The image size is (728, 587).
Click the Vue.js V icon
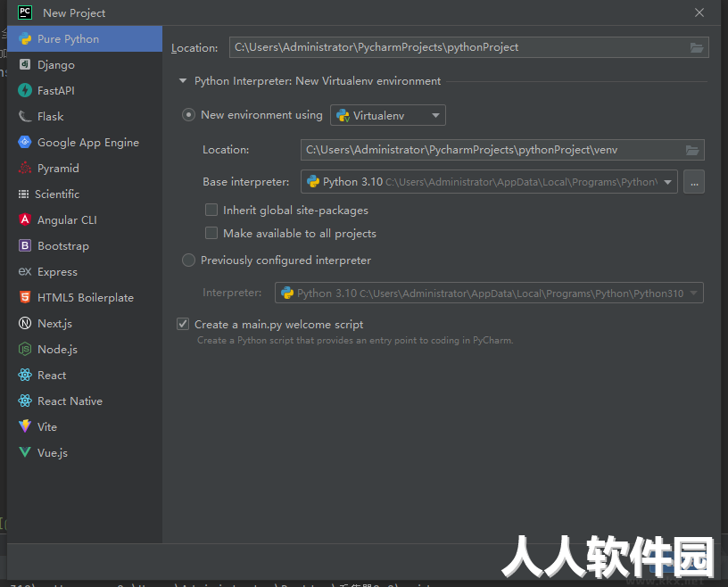pyautogui.click(x=25, y=452)
